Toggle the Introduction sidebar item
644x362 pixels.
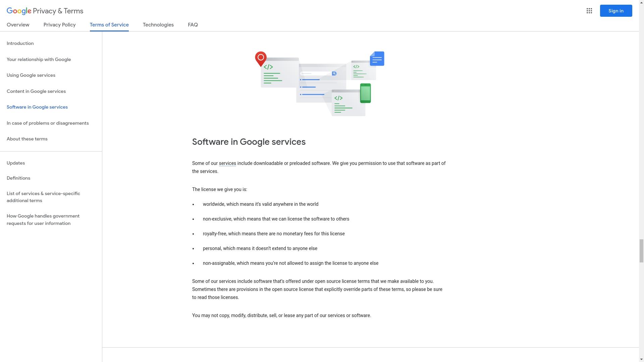point(20,43)
